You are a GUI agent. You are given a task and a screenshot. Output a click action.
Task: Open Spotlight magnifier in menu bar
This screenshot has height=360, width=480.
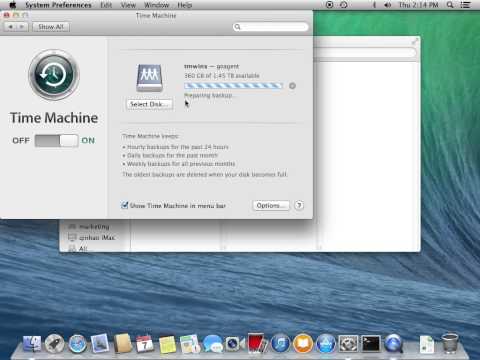tap(450, 5)
